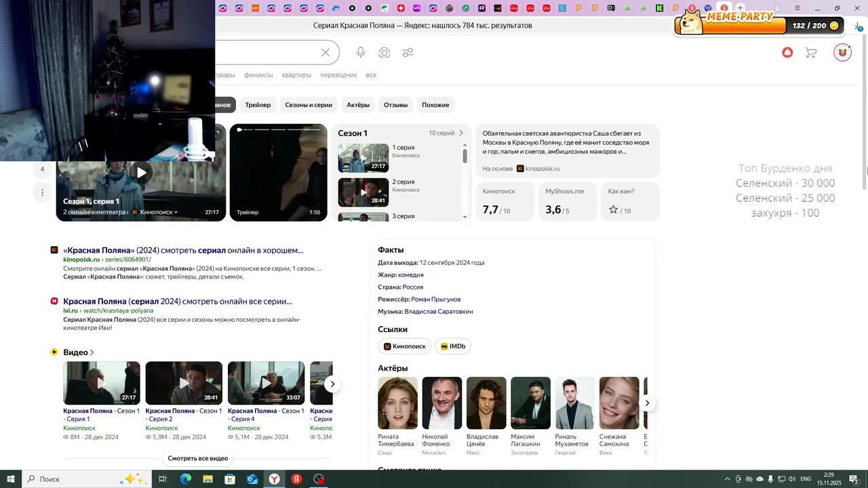Image resolution: width=868 pixels, height=488 pixels.
Task: Click the ivi favicon beside second result
Action: point(54,301)
